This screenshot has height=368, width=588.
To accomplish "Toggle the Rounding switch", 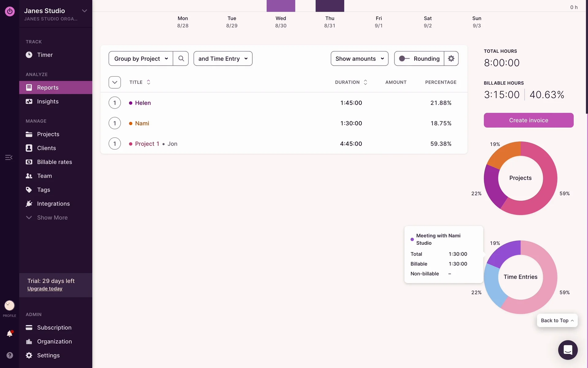I will [x=404, y=59].
